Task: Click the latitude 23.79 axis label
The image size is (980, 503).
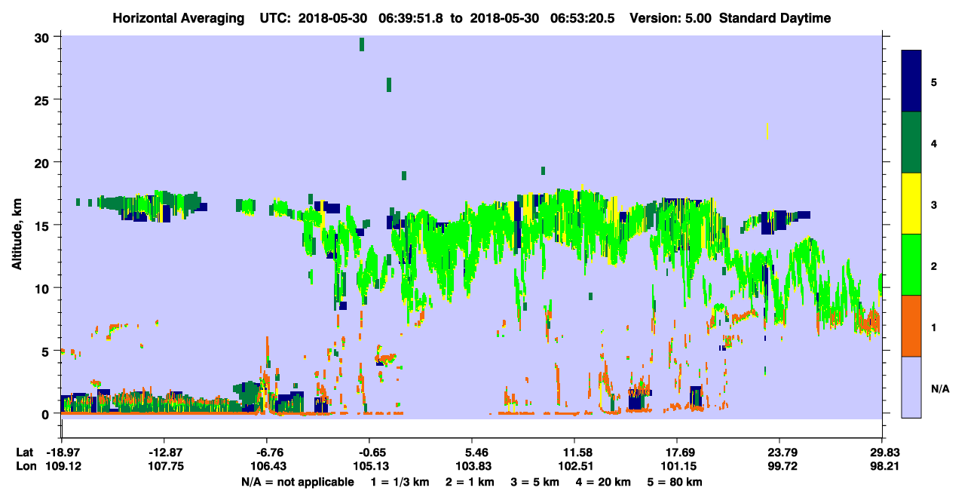Action: tap(779, 452)
